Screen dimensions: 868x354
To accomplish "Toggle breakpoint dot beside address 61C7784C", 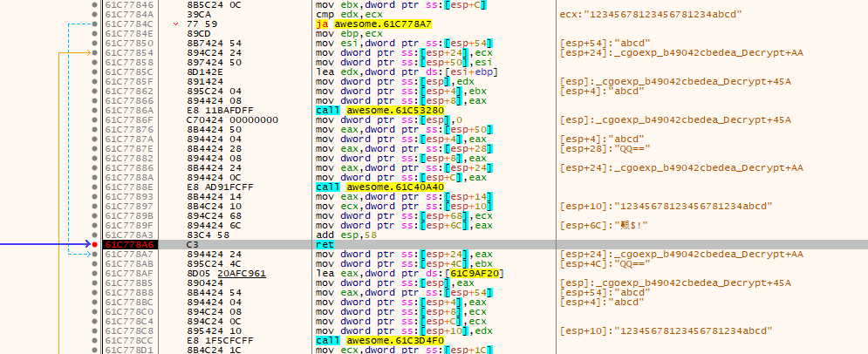I will click(95, 24).
